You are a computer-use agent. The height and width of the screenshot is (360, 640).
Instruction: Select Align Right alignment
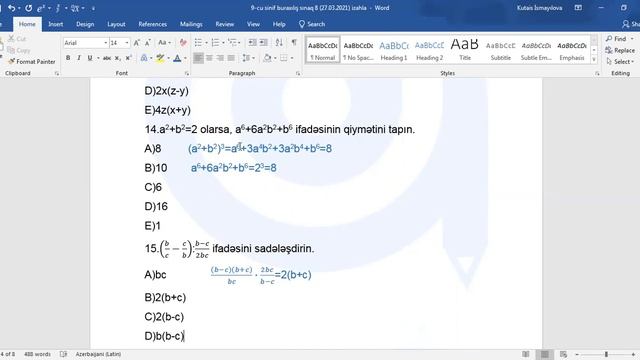[x=220, y=58]
